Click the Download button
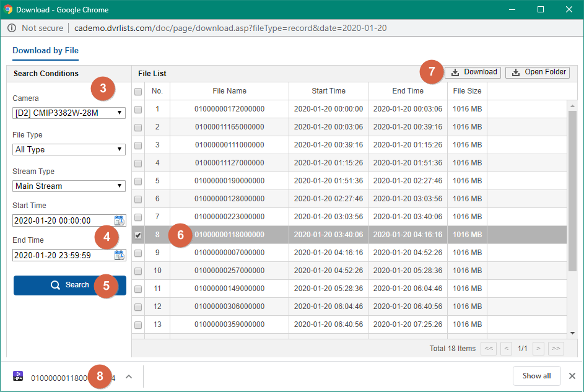584x392 pixels. pos(473,72)
